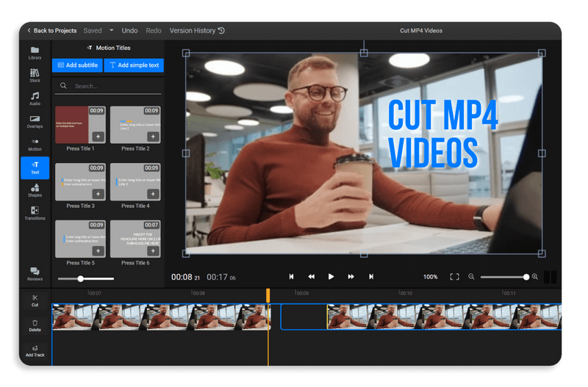Click the 00:09 ruler mark
This screenshot has height=387, width=588.
tap(302, 293)
